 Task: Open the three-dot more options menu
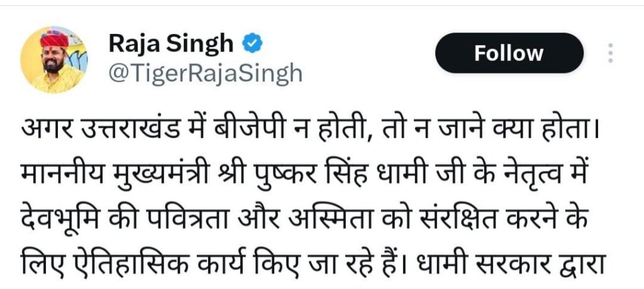pos(611,53)
